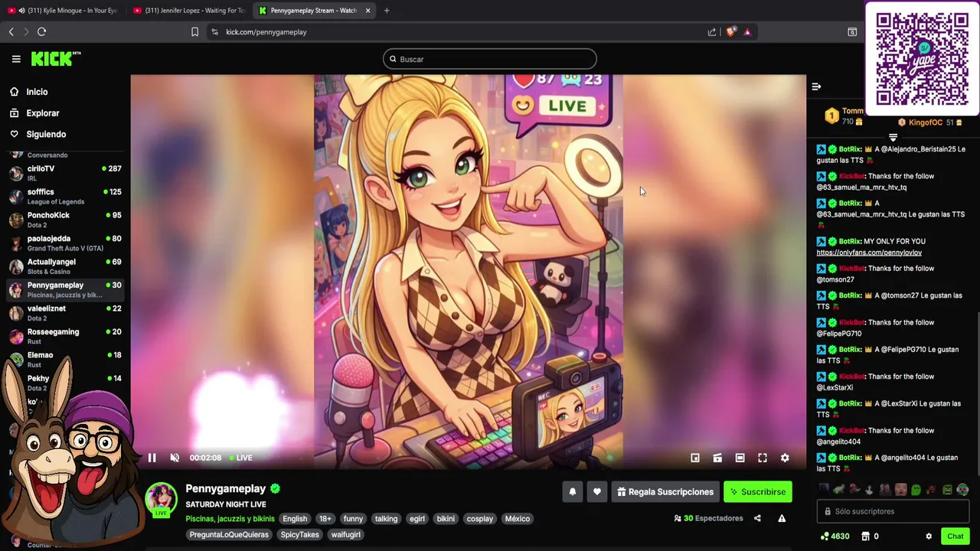The image size is (980, 551).
Task: Bookmark this page in address bar
Action: pos(194,31)
